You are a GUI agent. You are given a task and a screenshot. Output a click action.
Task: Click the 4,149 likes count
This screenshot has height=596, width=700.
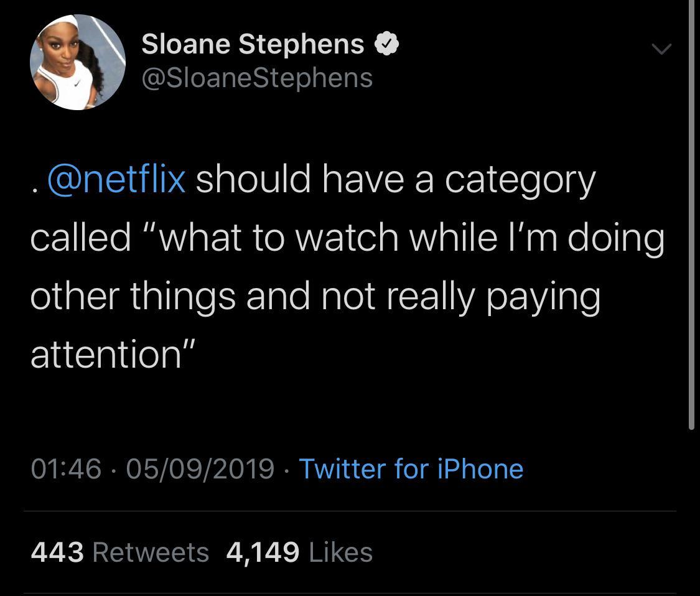(262, 552)
